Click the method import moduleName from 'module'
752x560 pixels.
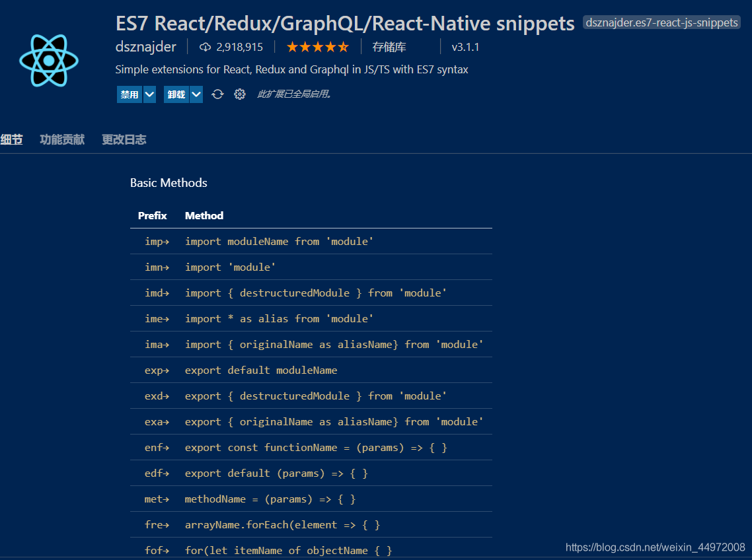(x=279, y=241)
